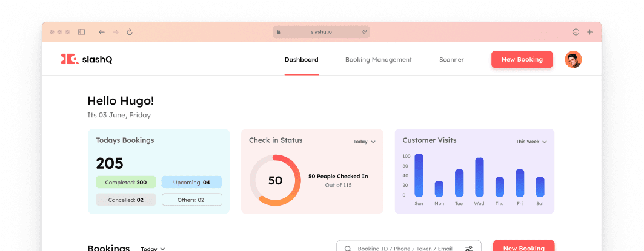Click the search magnifier icon in Bookings
The width and height of the screenshot is (644, 251).
348,249
